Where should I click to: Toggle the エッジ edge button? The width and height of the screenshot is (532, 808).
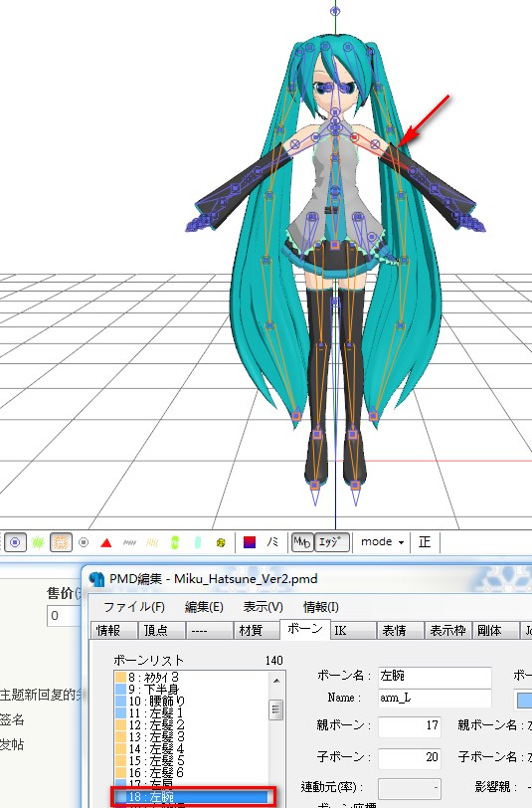(332, 542)
